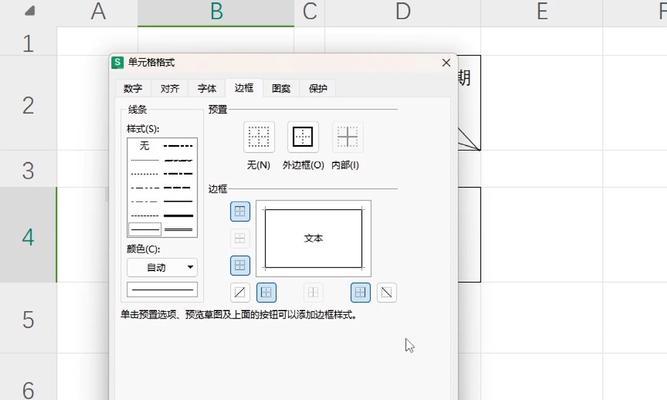Choose the medium dashed line style
This screenshot has height=400, width=667.
179,188
